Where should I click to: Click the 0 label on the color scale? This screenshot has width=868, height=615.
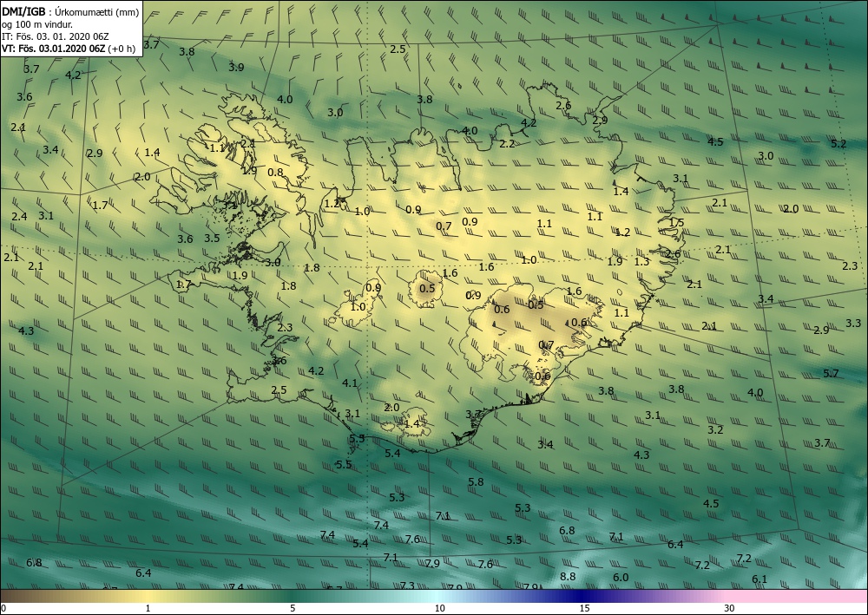click(x=3, y=609)
